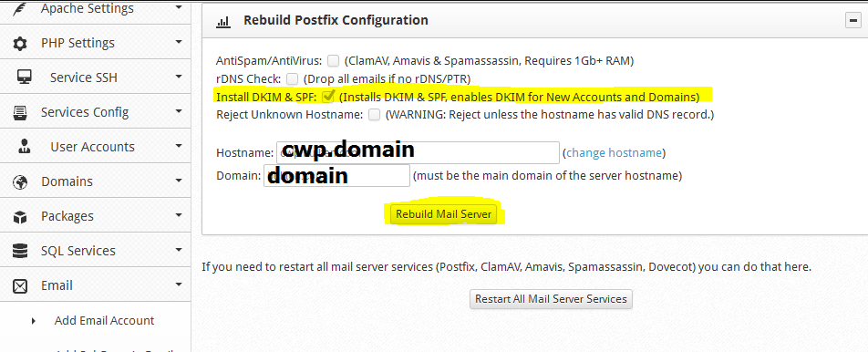
Task: Open the Email menu item
Action: point(95,285)
